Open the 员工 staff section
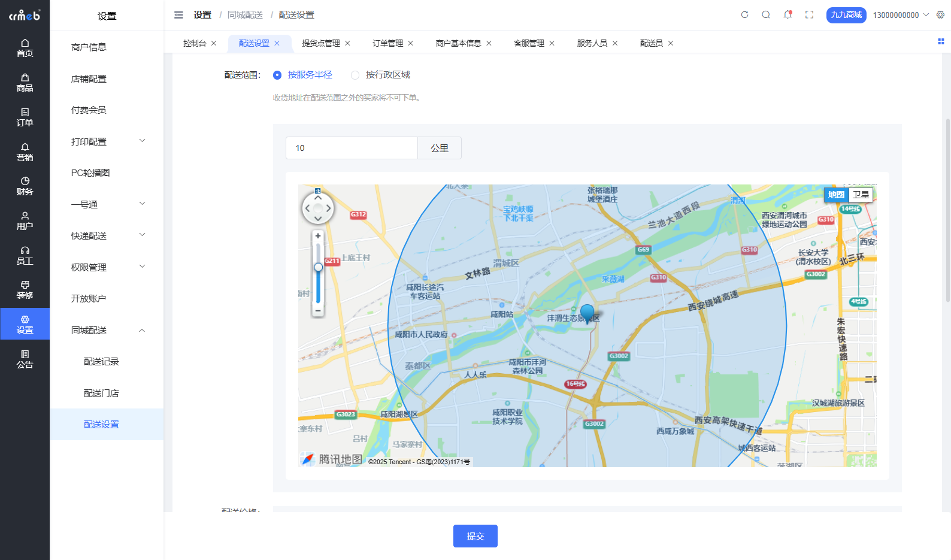 point(25,256)
